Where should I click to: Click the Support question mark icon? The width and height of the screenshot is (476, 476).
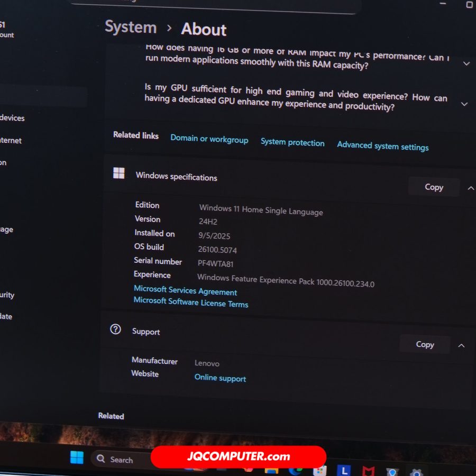pos(115,329)
